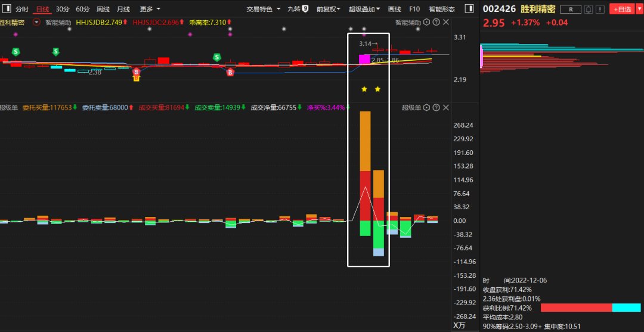Click the 平均成本:2.80 value
644x332 pixels.
coord(504,317)
